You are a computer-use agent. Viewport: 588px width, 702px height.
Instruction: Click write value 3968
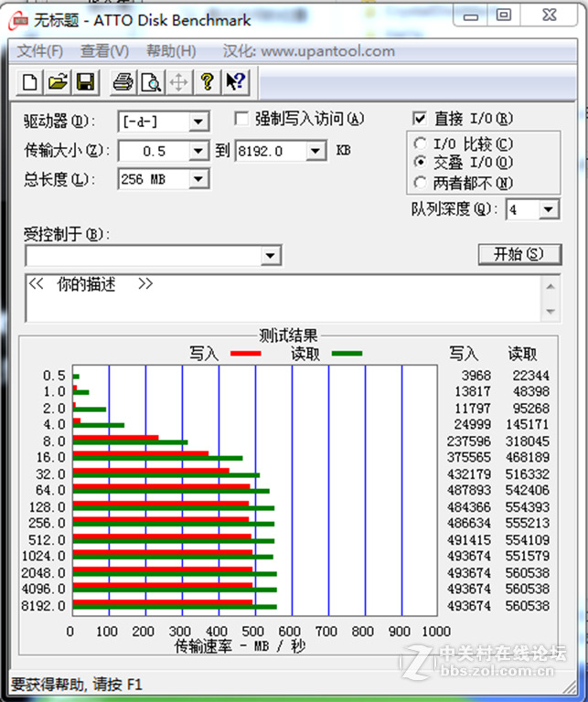coord(476,376)
